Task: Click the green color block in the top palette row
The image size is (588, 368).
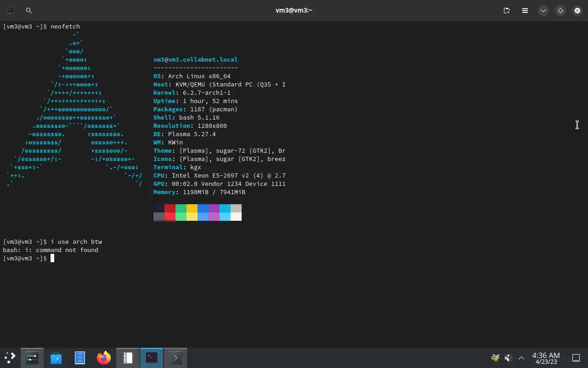Action: tap(181, 208)
